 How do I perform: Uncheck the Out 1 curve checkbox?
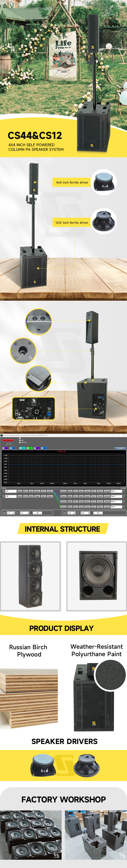pos(20,448)
